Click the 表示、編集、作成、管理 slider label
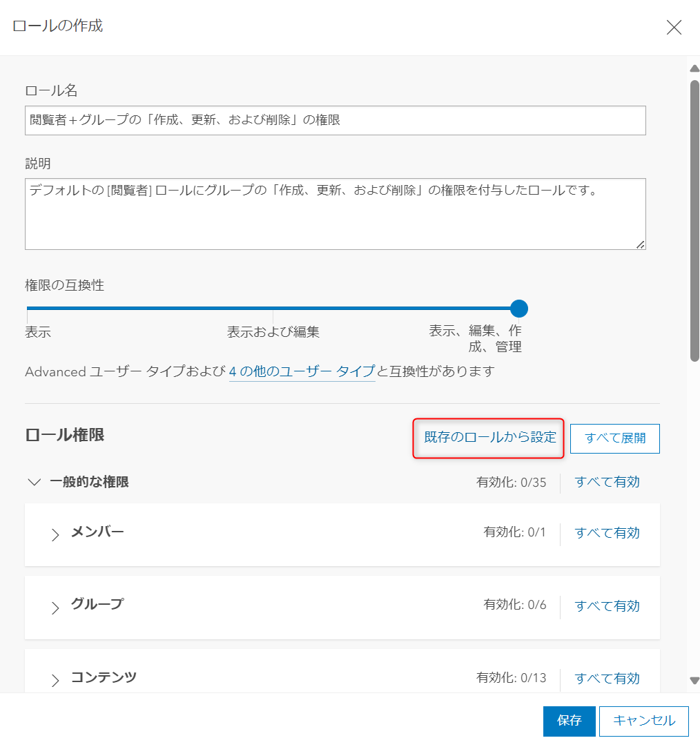700x747 pixels. coord(475,338)
